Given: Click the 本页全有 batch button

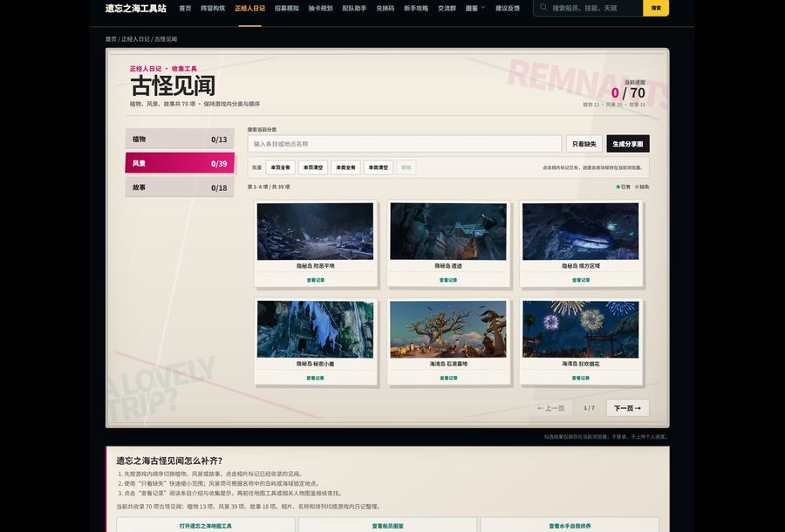Looking at the screenshot, I should [x=280, y=167].
